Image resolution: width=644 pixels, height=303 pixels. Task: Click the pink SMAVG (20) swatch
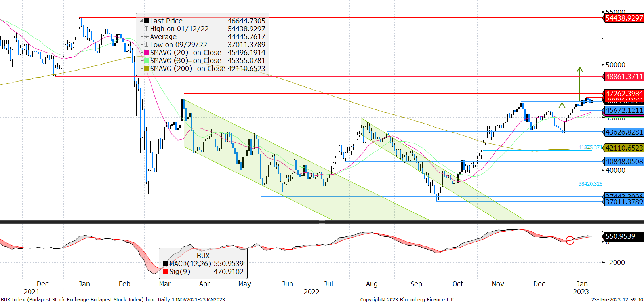point(146,52)
